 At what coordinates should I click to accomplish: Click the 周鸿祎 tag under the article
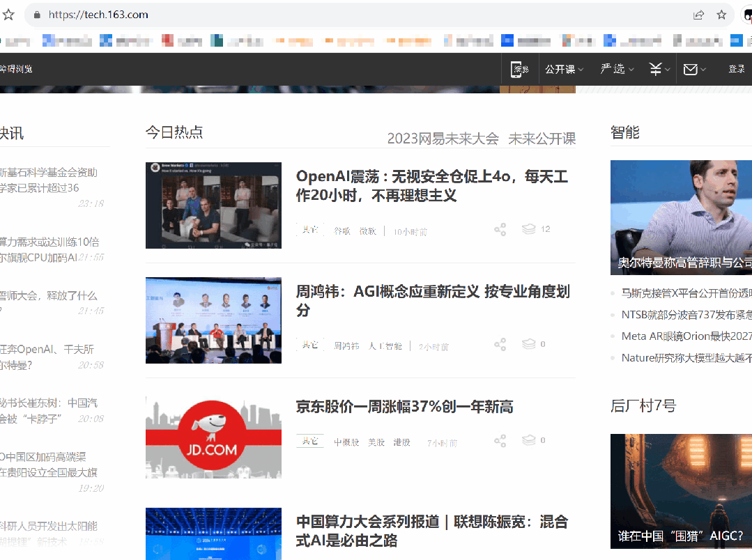(x=346, y=346)
